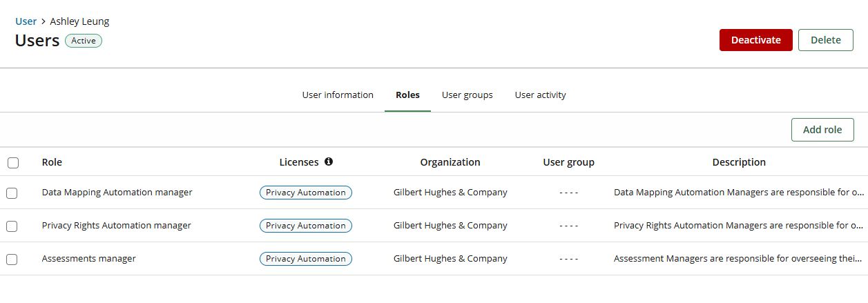Click the Privacy Rights Automation Managers description
Screen dimensions: 868x303
739,226
